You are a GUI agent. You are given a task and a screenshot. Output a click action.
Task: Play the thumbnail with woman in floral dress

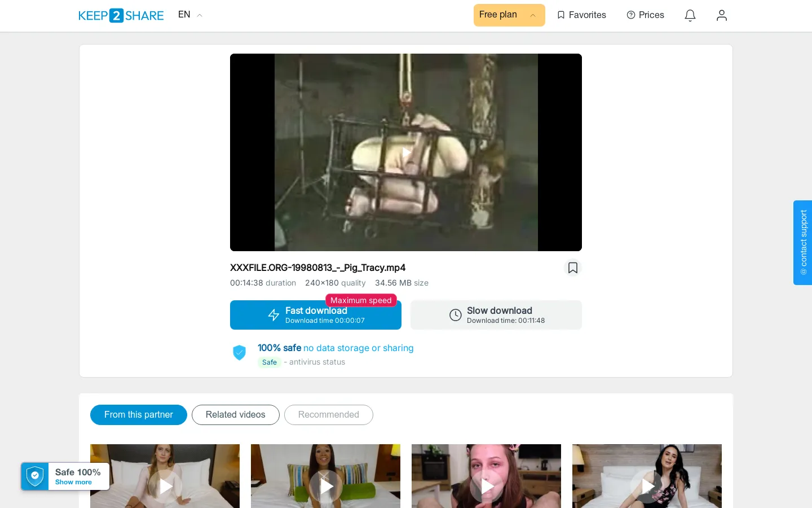[647, 485]
